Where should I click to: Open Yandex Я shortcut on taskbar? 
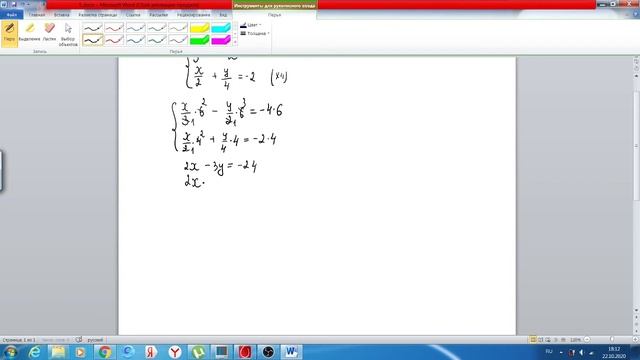coord(151,352)
